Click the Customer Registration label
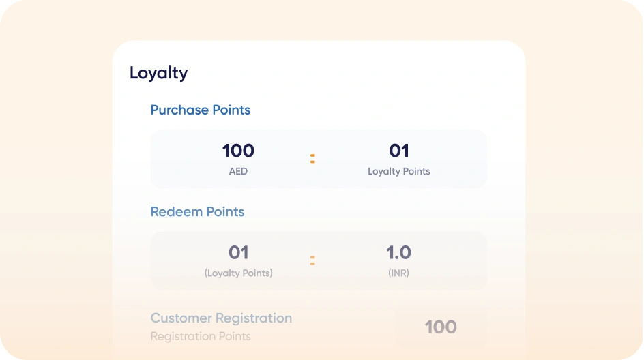This screenshot has width=644, height=360. coord(221,318)
